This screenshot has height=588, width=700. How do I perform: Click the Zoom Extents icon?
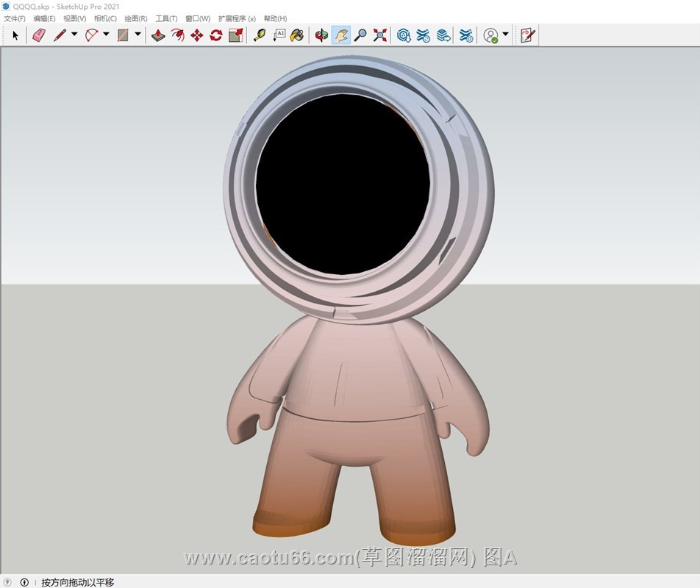point(380,35)
